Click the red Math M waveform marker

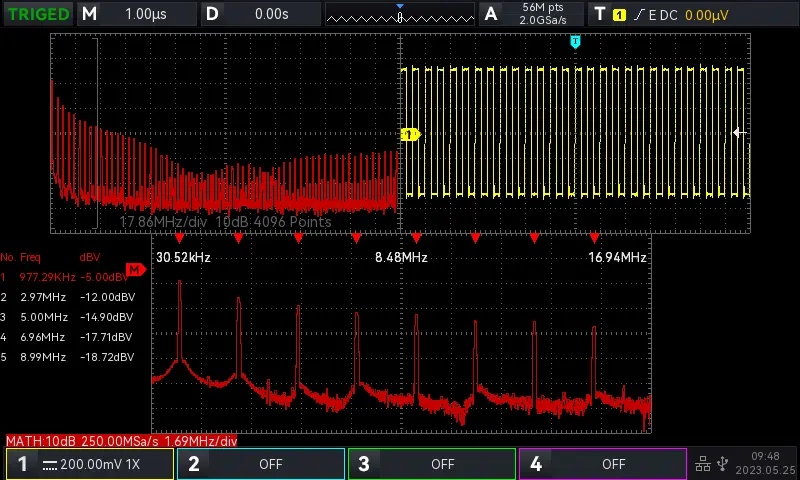(136, 270)
